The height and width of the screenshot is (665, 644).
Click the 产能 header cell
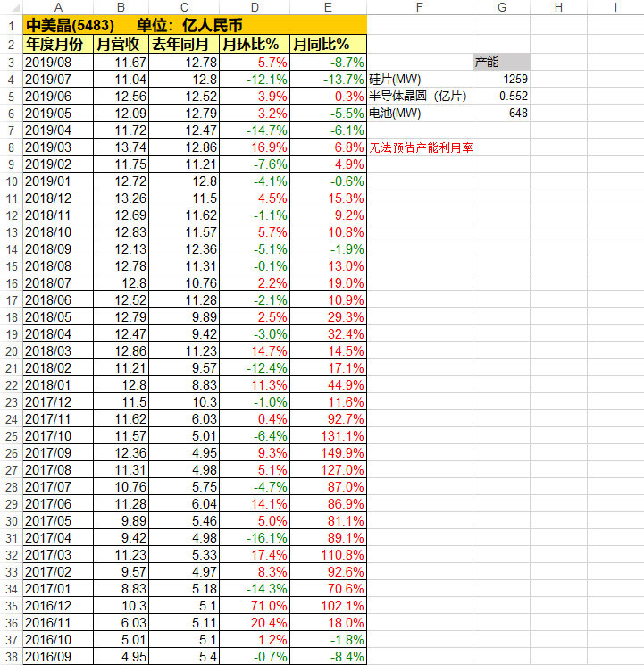coord(501,62)
